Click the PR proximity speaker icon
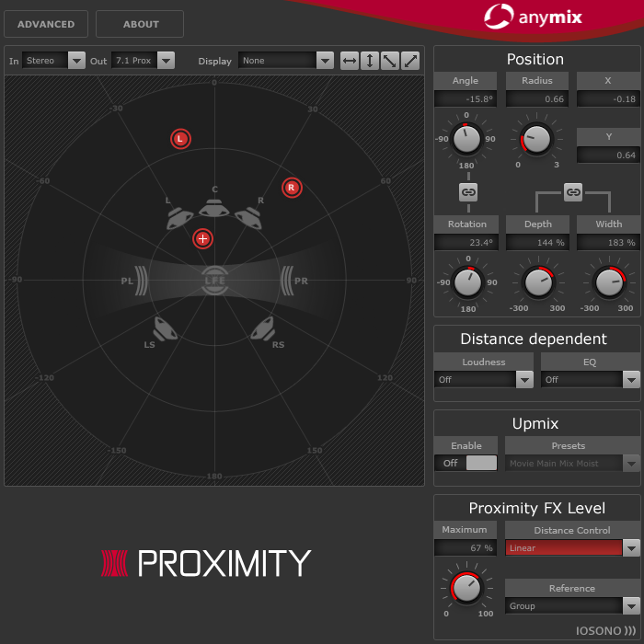Viewport: 644px width, 644px height. click(287, 281)
